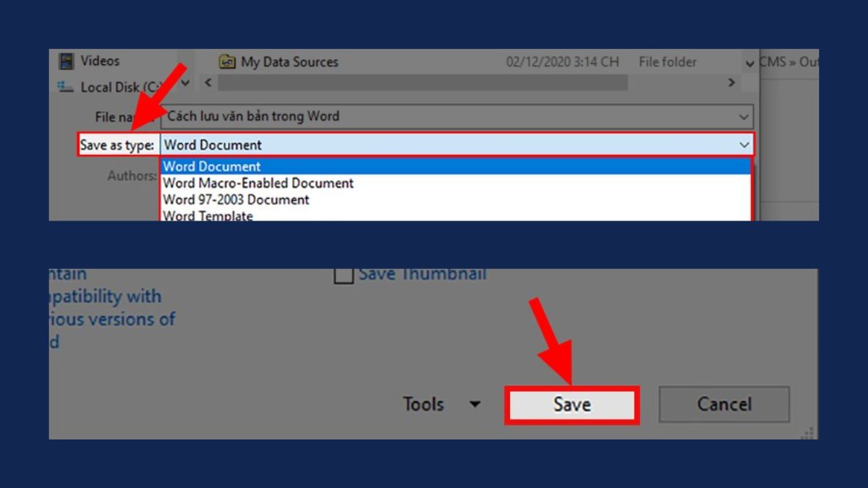
Task: Click the My Data Sources folder icon
Action: pos(227,62)
